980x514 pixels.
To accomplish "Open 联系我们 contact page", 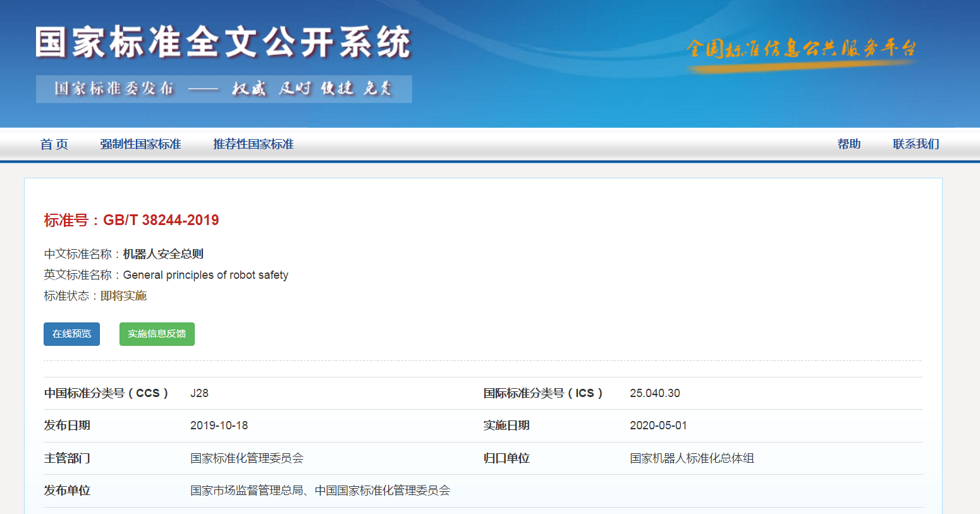I will [x=916, y=144].
